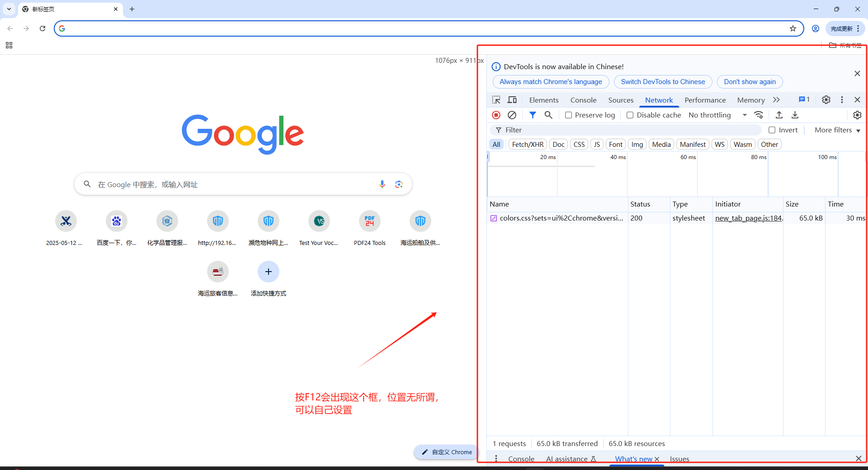Open the AI assistance drawer tab
This screenshot has height=470, width=868.
coord(571,459)
